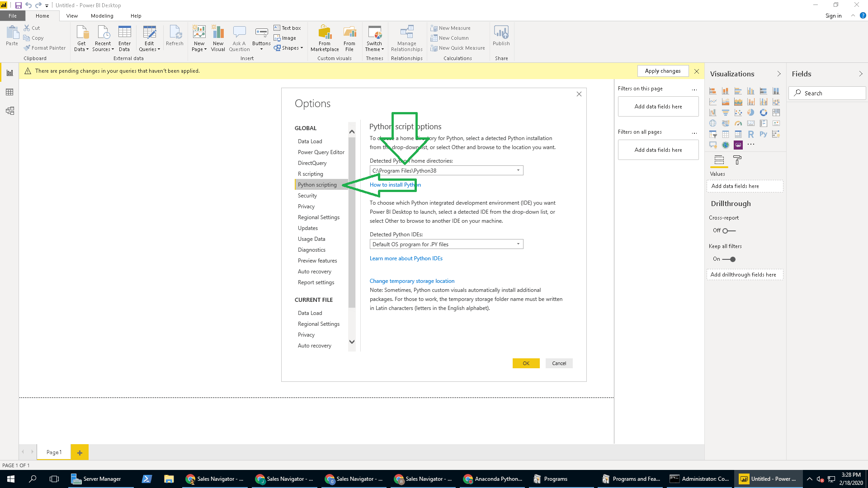Switch to the Modeling ribbon tab
This screenshot has height=488, width=868.
point(102,15)
